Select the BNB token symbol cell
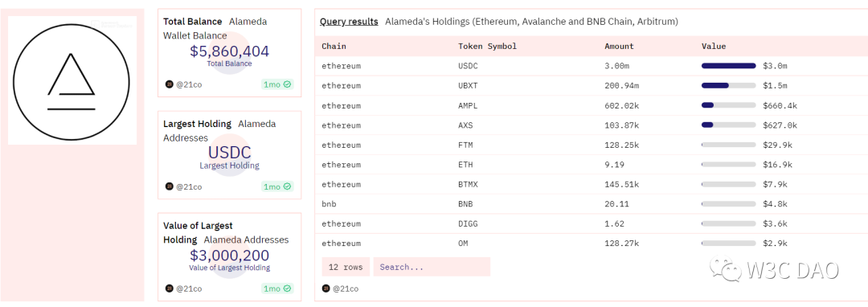The width and height of the screenshot is (868, 307). click(465, 203)
